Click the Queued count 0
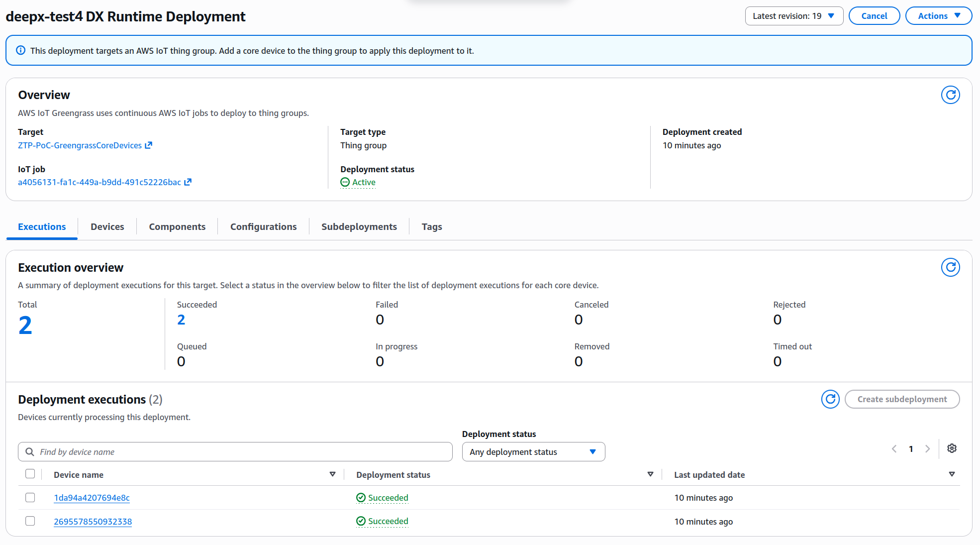 [x=181, y=361]
